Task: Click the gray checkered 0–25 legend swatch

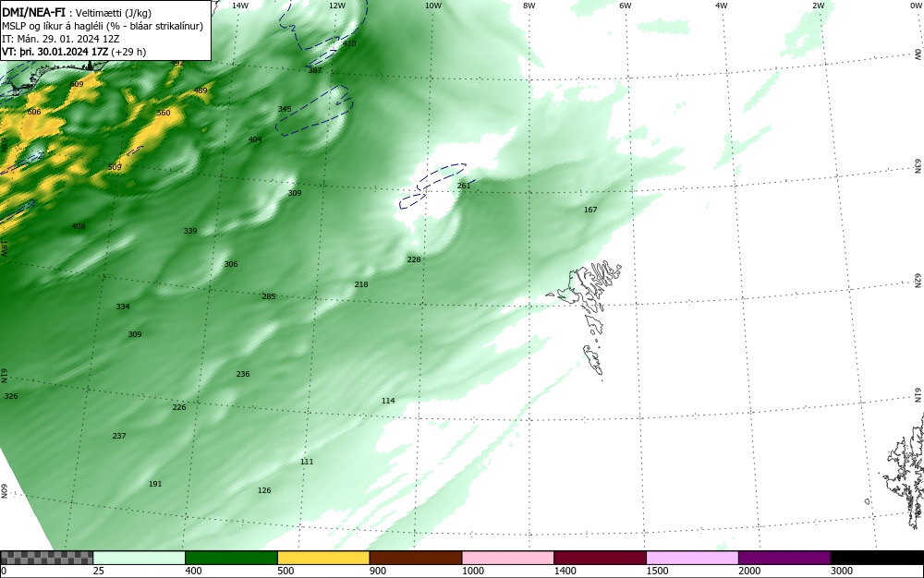Action: click(x=46, y=558)
